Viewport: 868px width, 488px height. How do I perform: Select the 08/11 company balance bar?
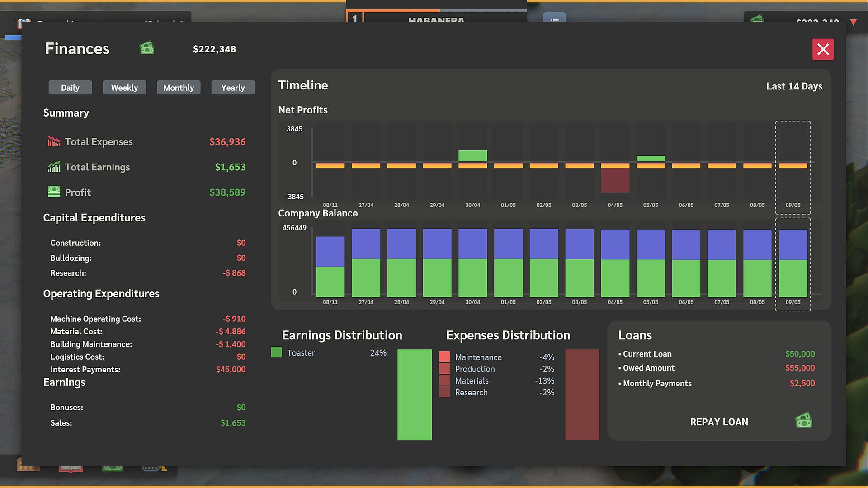point(330,267)
